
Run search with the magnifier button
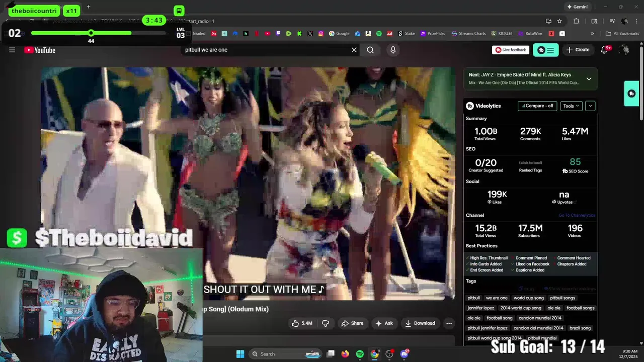[x=370, y=50]
